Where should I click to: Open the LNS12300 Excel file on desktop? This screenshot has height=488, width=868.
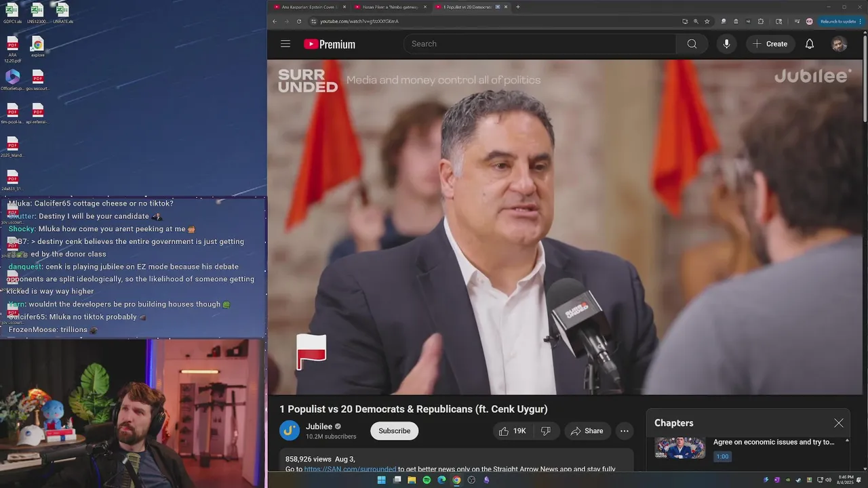click(x=37, y=13)
